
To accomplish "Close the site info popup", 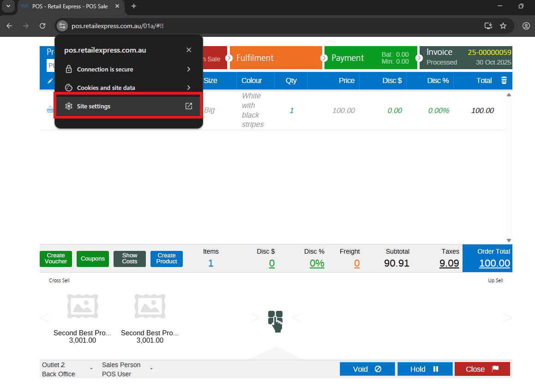I will pyautogui.click(x=189, y=50).
